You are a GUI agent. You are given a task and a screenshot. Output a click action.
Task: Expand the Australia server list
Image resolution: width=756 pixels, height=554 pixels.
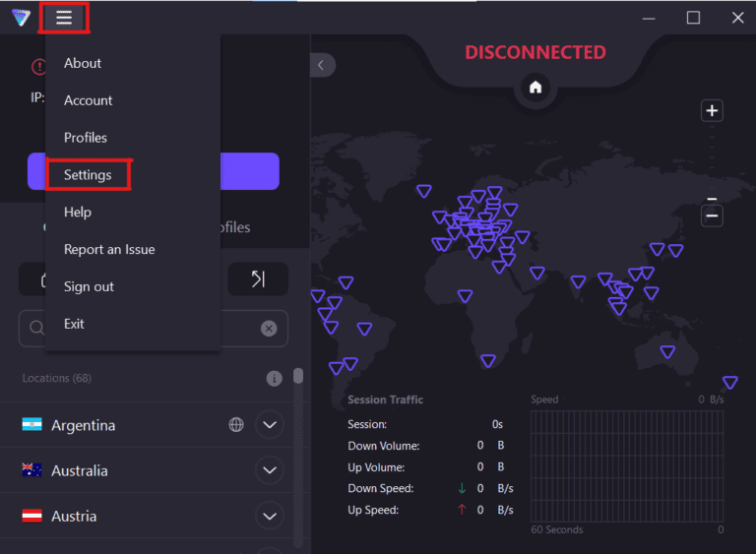point(270,470)
